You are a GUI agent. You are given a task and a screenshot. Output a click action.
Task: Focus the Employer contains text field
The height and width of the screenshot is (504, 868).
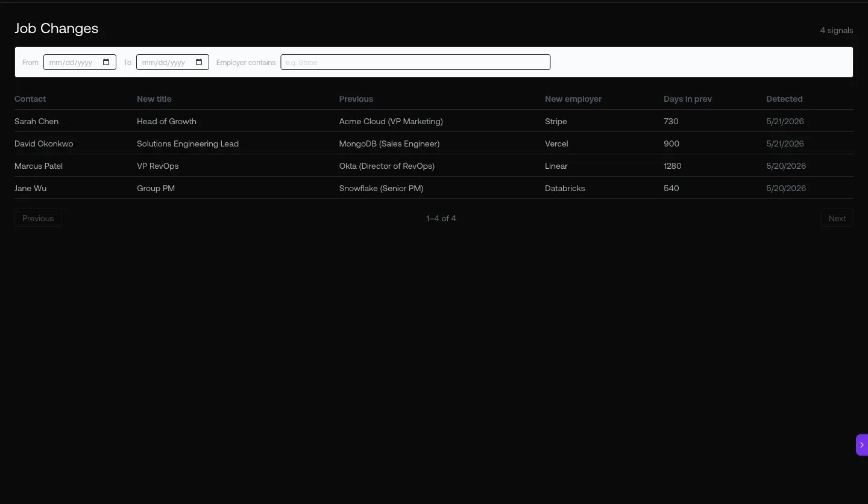point(415,62)
